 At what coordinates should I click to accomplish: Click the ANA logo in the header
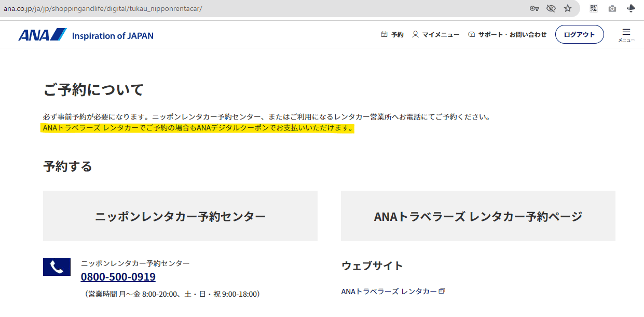click(x=43, y=35)
